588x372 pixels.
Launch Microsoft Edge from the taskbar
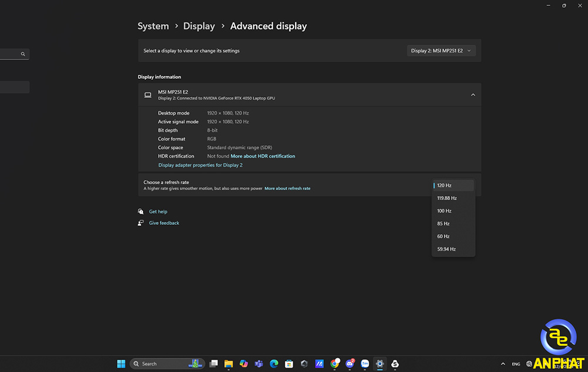pos(274,363)
